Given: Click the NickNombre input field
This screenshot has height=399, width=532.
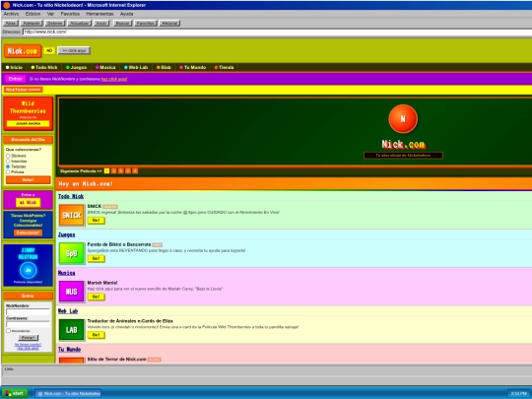Looking at the screenshot, I should pos(28,311).
